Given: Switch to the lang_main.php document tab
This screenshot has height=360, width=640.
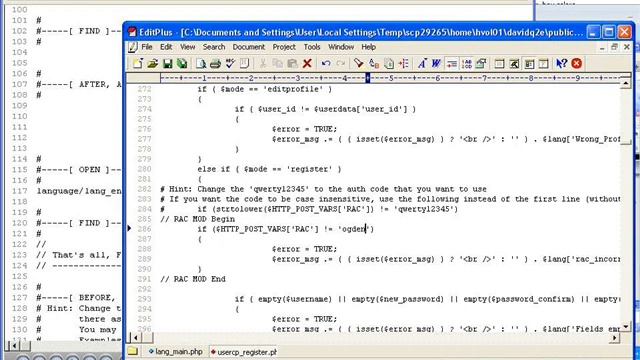Looking at the screenshot, I should tap(176, 351).
